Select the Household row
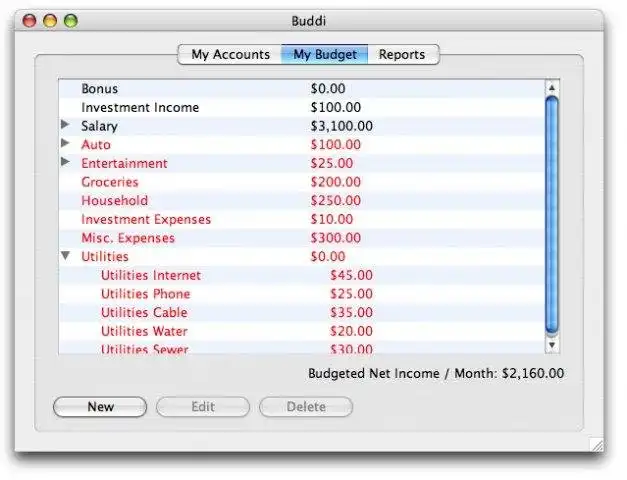 [302, 200]
